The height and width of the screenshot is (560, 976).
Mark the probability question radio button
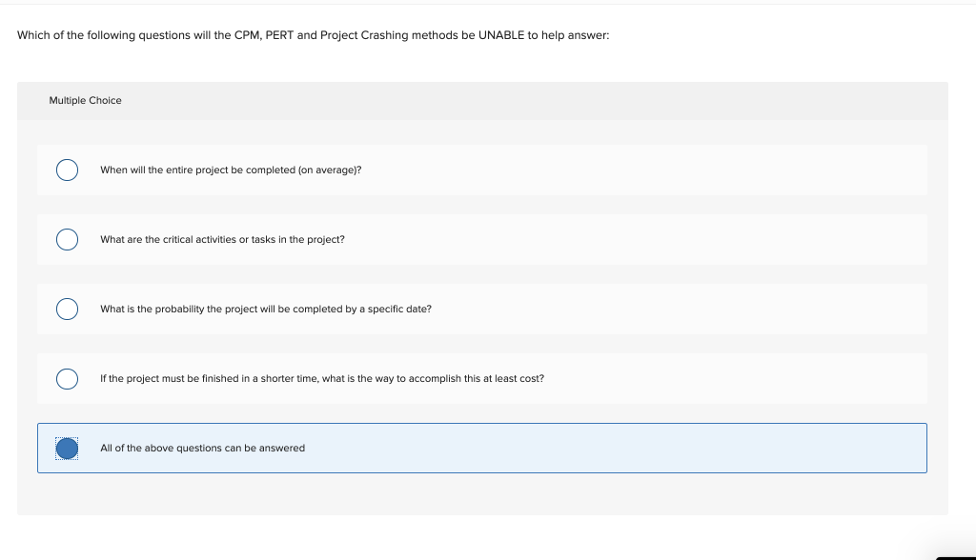(67, 309)
